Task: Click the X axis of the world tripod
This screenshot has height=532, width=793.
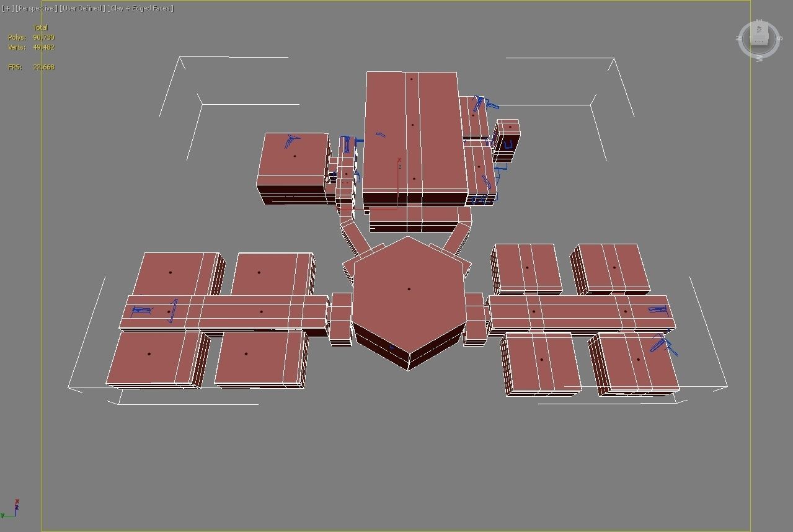Action: pyautogui.click(x=17, y=501)
